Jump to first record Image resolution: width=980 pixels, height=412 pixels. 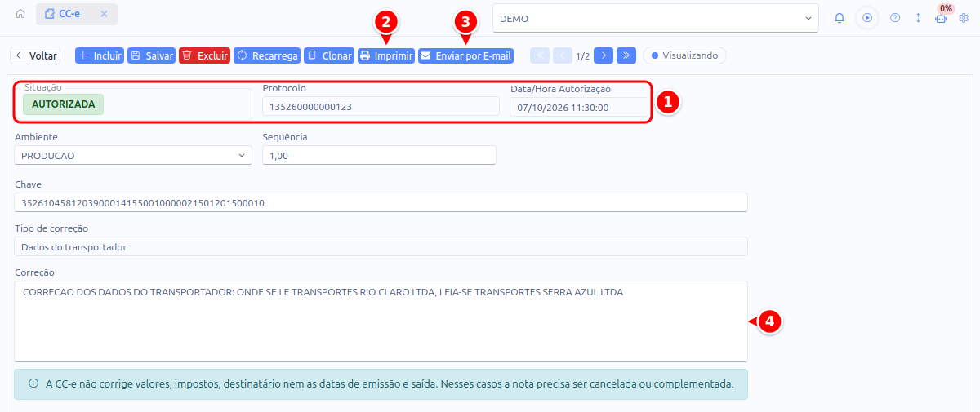coord(540,55)
